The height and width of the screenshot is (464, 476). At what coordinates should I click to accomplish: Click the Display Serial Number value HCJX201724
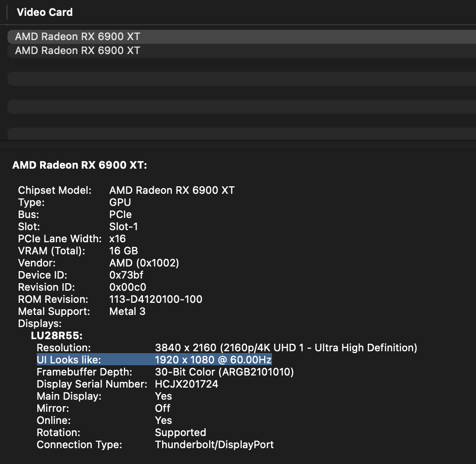[x=187, y=384]
